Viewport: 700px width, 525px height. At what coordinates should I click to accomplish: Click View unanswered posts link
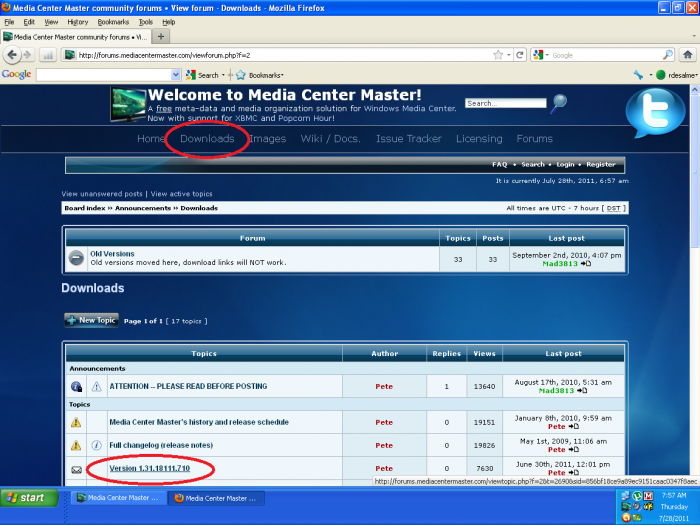click(102, 194)
